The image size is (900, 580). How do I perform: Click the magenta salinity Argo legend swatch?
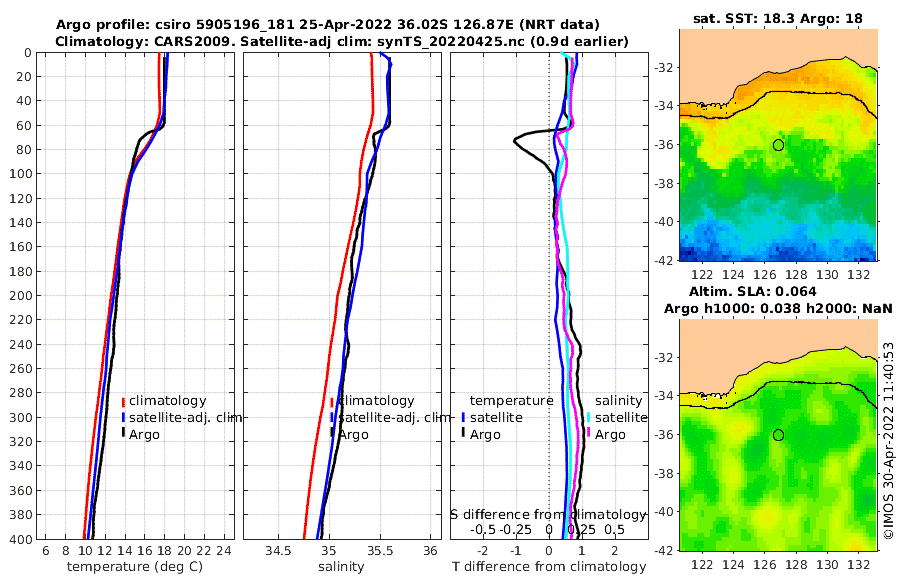click(588, 434)
